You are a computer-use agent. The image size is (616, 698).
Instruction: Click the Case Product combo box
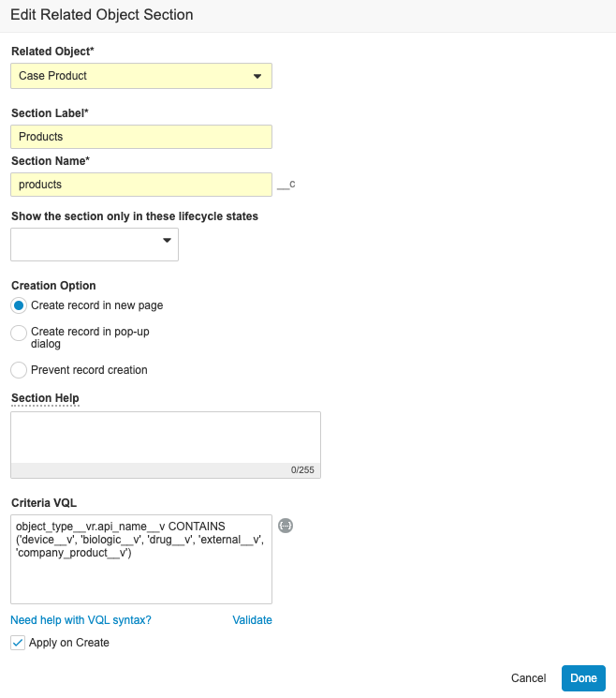(x=141, y=76)
